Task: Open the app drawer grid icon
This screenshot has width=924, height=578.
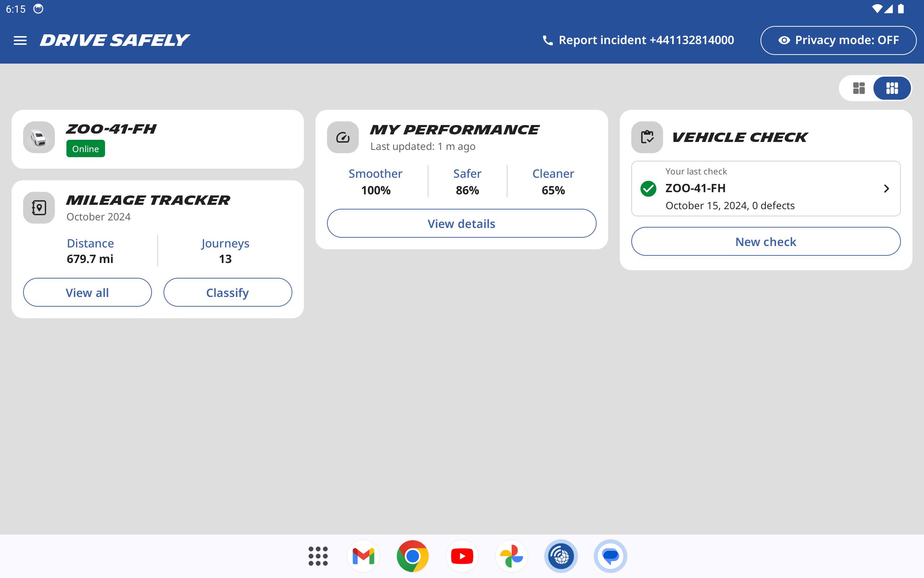Action: click(x=318, y=556)
